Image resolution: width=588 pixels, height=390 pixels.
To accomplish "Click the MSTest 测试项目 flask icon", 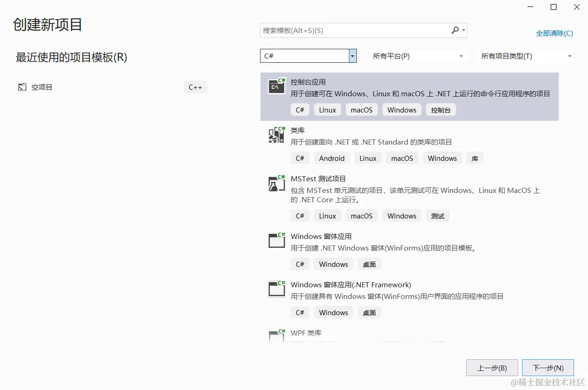I will [276, 183].
